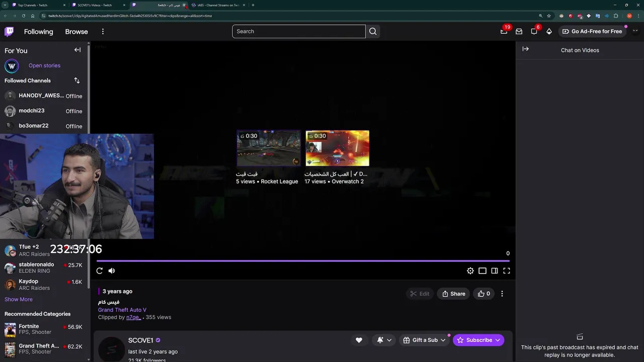This screenshot has width=644, height=362.
Task: Click Go Ad-Free for Free
Action: coord(592,31)
